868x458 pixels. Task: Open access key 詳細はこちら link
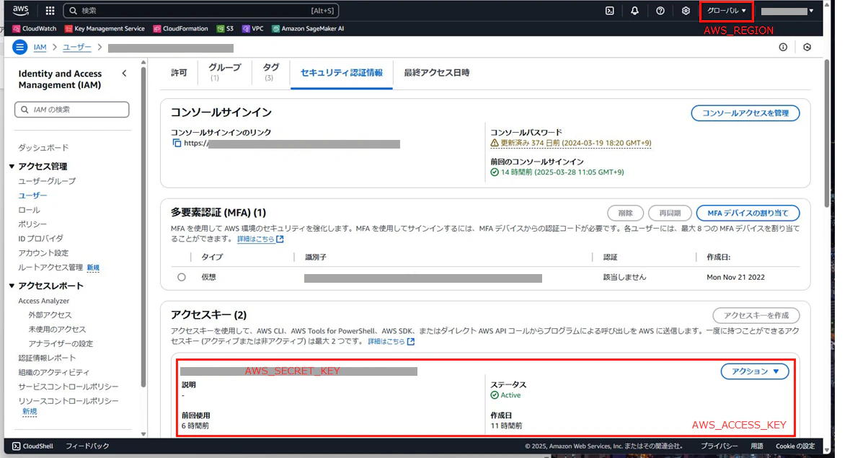391,341
